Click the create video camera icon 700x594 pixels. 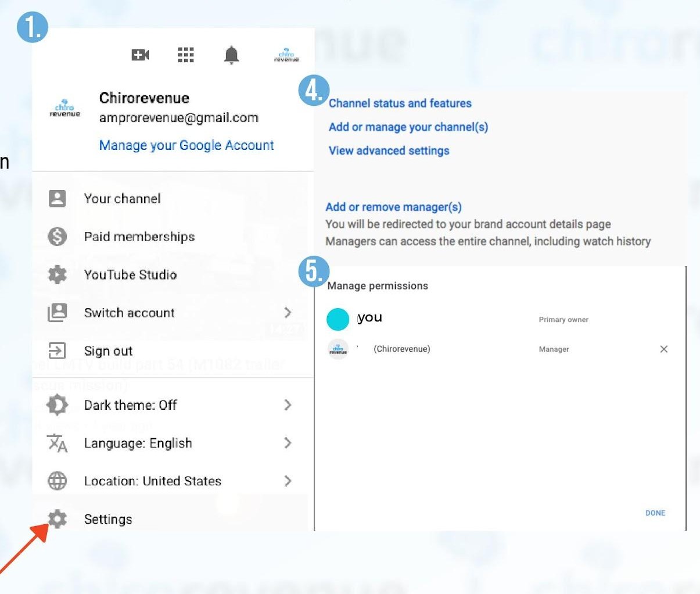140,55
